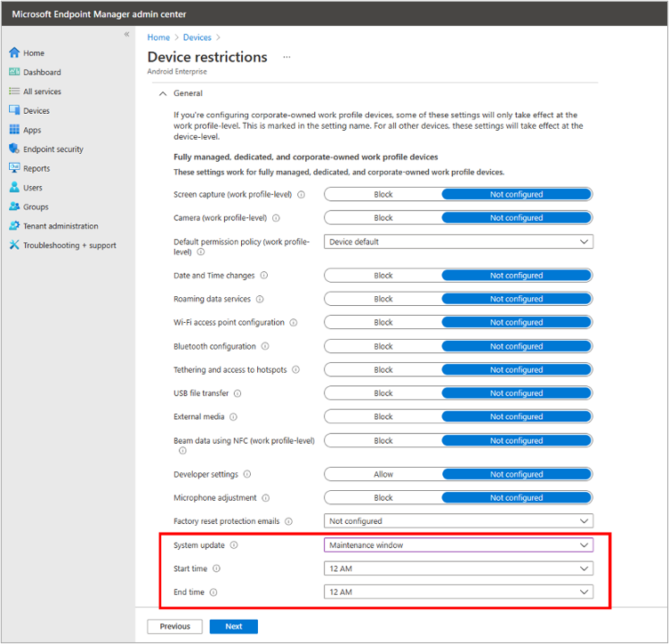Viewport: 669px width, 644px height.
Task: Open the ellipsis menu beside Device restrictions
Action: tap(286, 57)
